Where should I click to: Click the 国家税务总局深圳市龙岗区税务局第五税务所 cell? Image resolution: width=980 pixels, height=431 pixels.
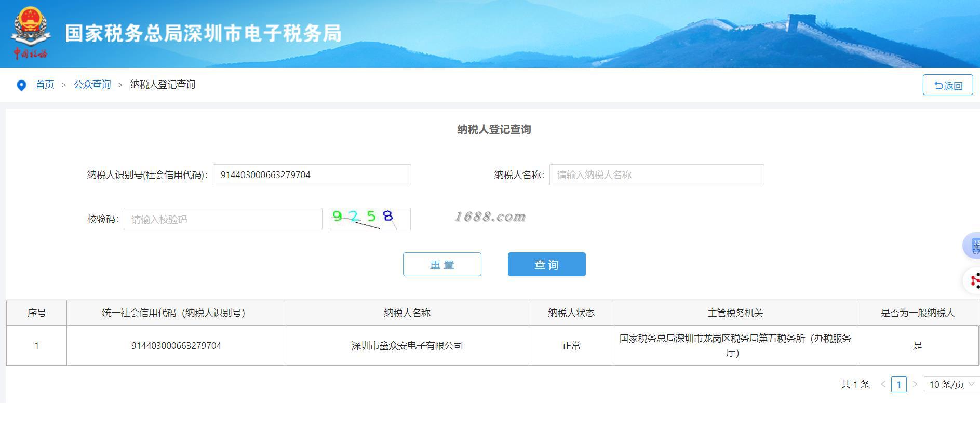click(x=735, y=345)
